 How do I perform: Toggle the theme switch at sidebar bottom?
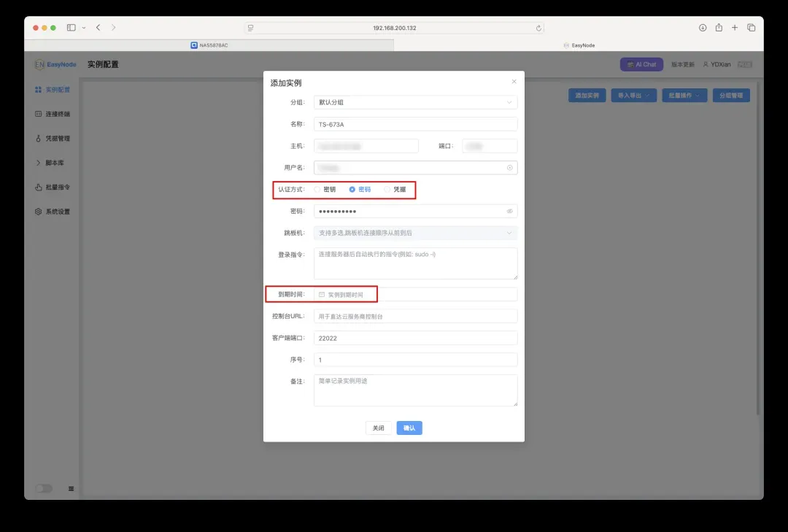44,488
